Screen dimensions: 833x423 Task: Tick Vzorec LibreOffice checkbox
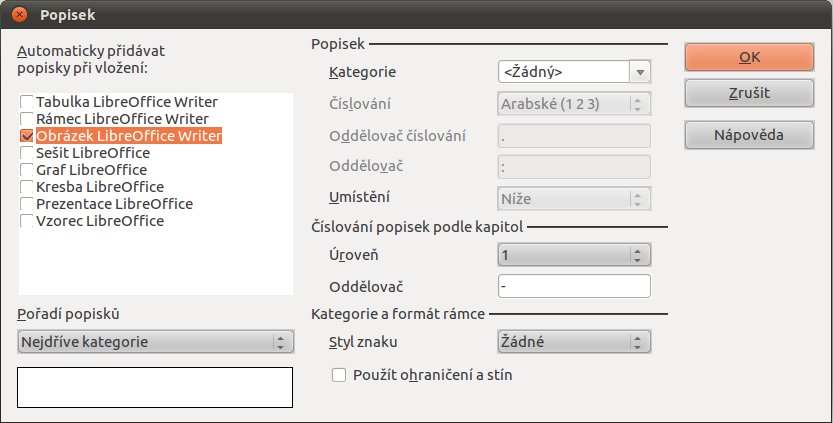coord(27,221)
